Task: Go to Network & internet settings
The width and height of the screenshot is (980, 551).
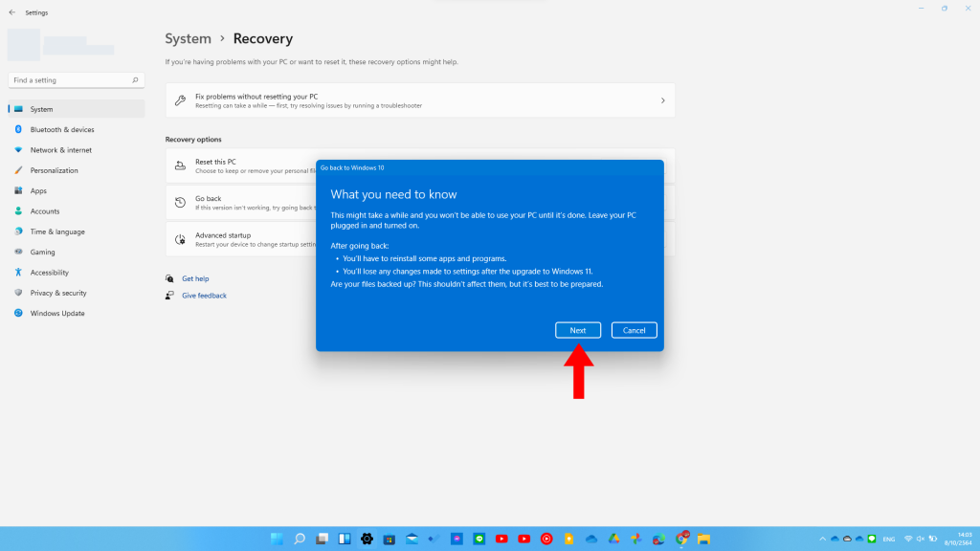Action: tap(77, 150)
